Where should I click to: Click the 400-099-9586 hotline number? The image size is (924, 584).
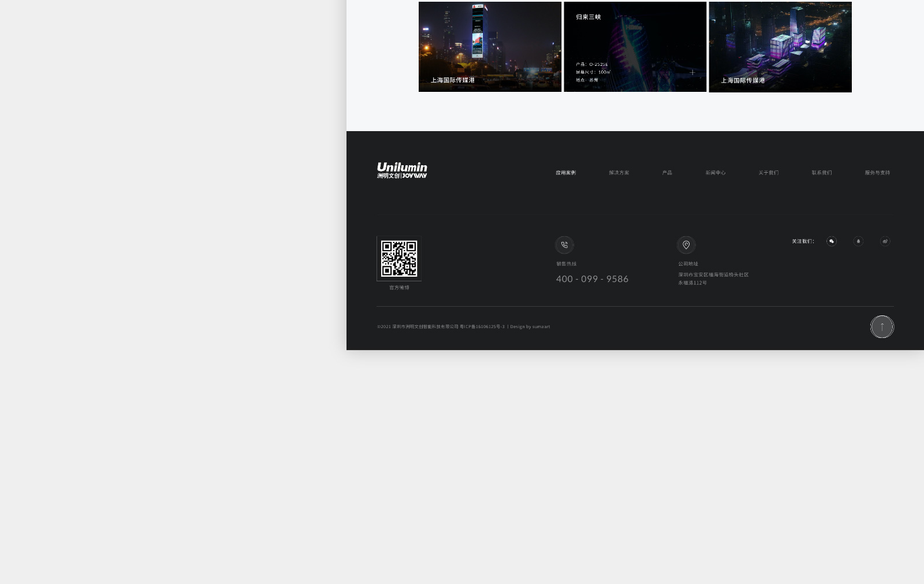click(592, 279)
